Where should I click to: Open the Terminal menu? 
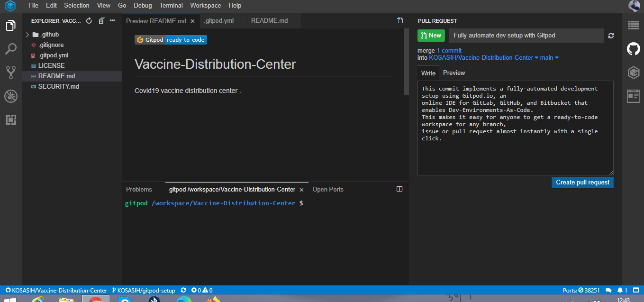tap(171, 6)
